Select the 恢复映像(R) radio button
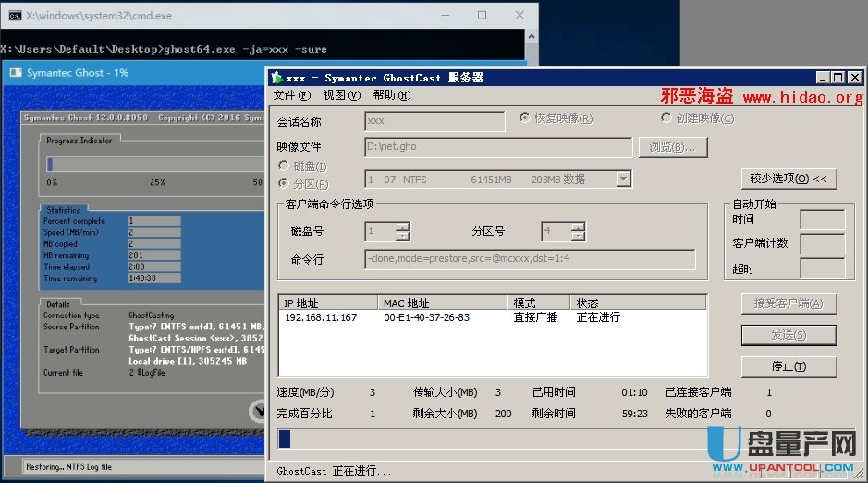The width and height of the screenshot is (868, 483). (525, 118)
